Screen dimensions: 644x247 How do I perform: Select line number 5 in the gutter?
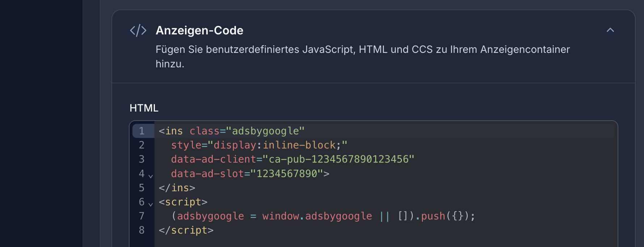pos(141,188)
